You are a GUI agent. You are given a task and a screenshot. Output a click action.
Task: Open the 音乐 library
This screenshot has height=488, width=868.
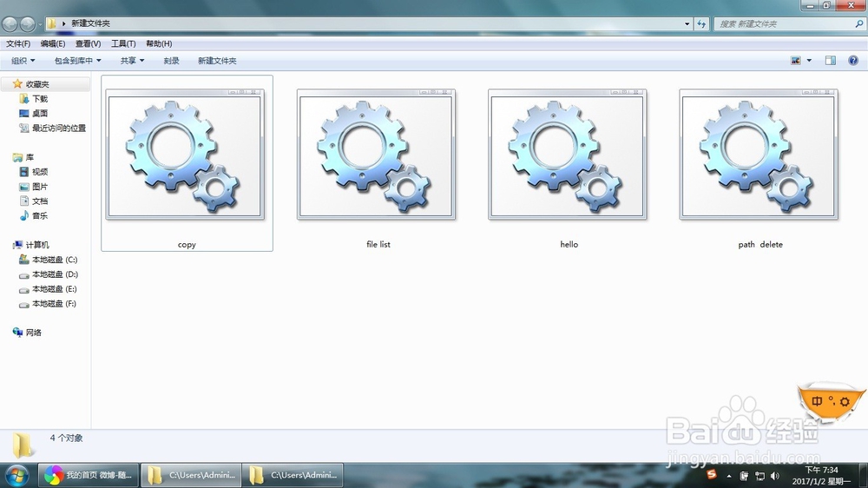pos(40,215)
